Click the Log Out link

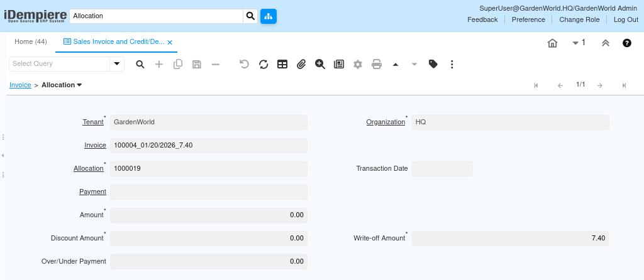tap(626, 19)
